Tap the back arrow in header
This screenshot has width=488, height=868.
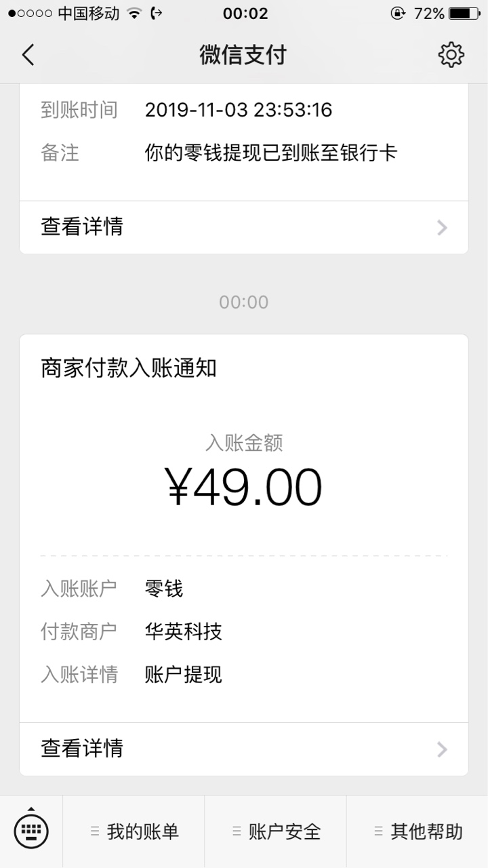pos(28,55)
